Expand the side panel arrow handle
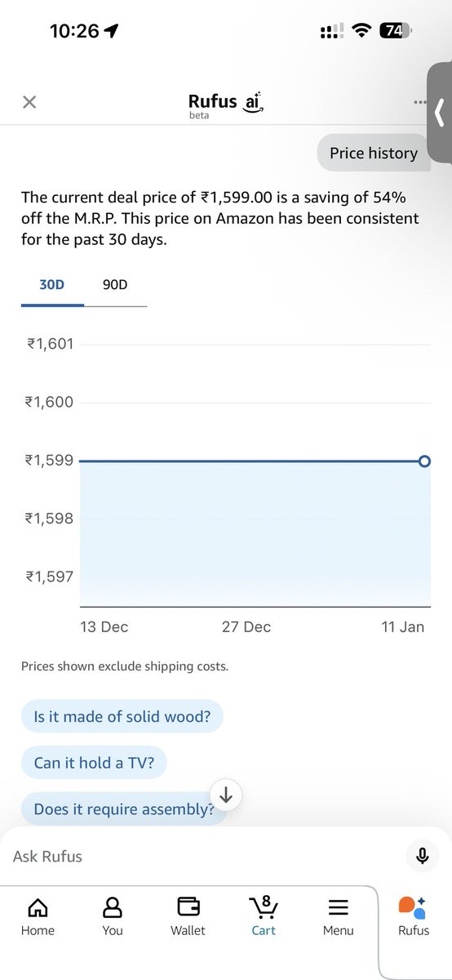452x980 pixels. coord(440,113)
